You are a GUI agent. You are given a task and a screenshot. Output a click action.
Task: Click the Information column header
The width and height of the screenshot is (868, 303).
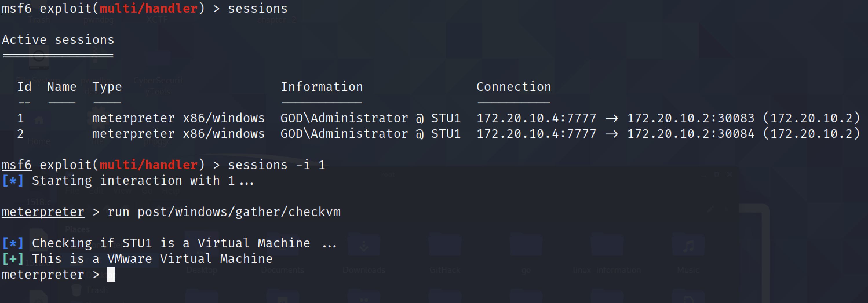pos(322,87)
